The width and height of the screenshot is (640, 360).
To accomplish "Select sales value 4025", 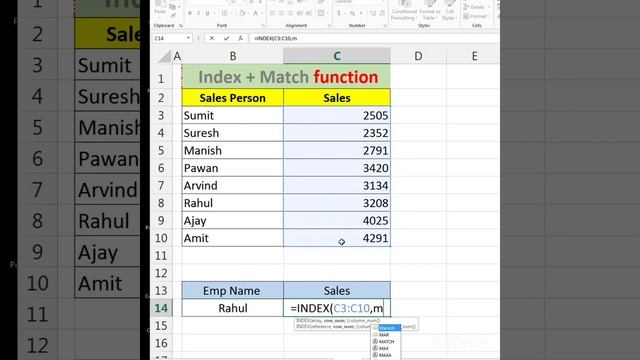I will 337,221.
